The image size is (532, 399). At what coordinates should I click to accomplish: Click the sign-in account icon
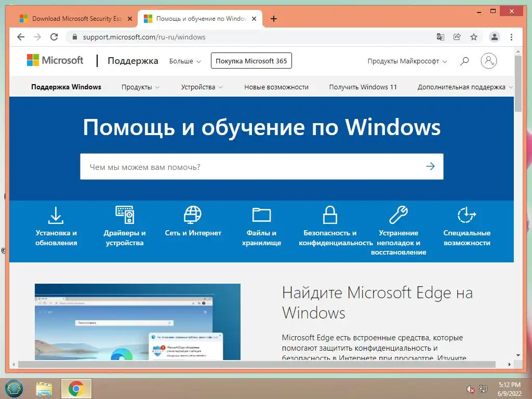pyautogui.click(x=489, y=61)
